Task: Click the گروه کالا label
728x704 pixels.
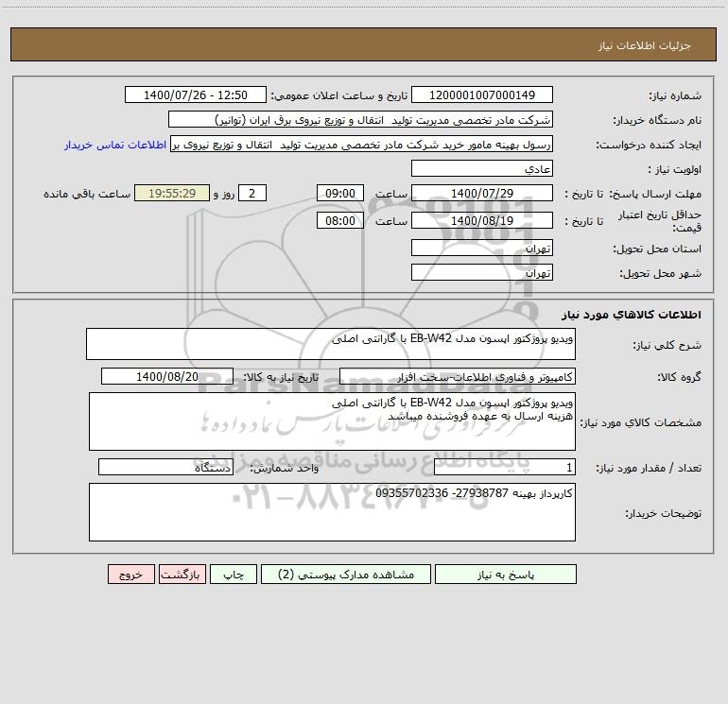Action: pyautogui.click(x=679, y=377)
